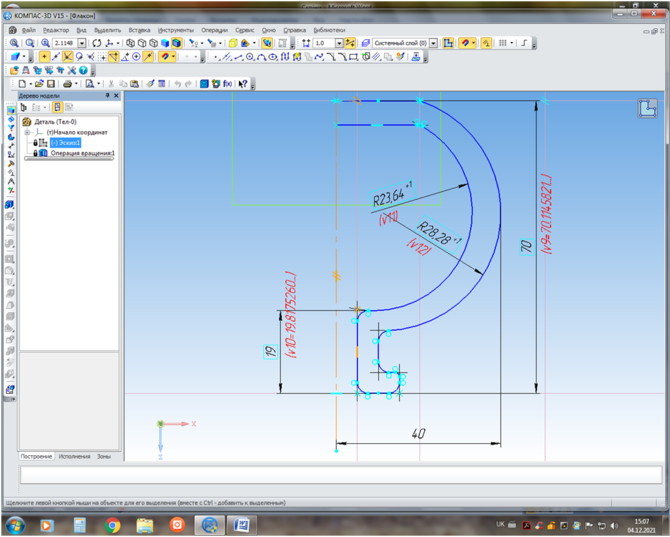The image size is (670, 537).
Task: Click the paste clipboard icon
Action: (x=134, y=84)
